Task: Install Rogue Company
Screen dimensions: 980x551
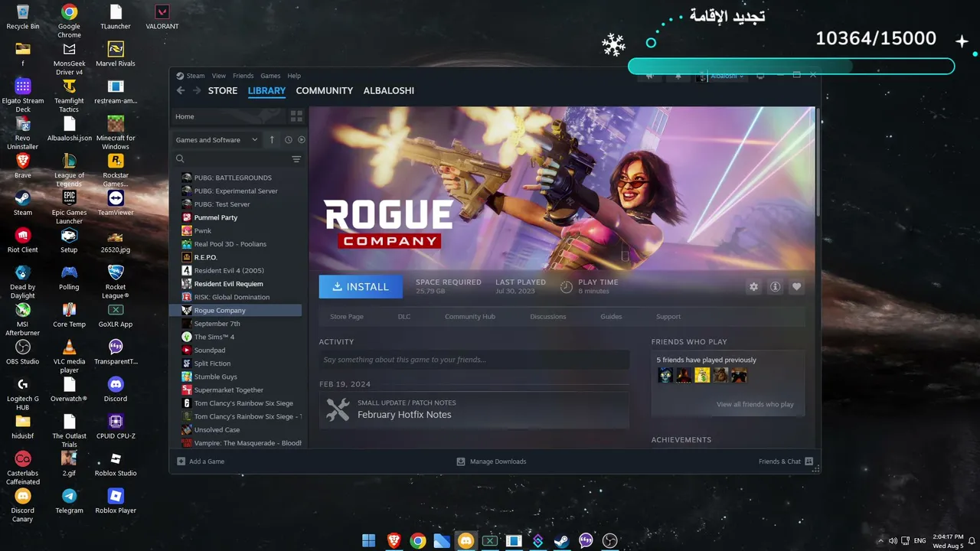Action: tap(361, 286)
